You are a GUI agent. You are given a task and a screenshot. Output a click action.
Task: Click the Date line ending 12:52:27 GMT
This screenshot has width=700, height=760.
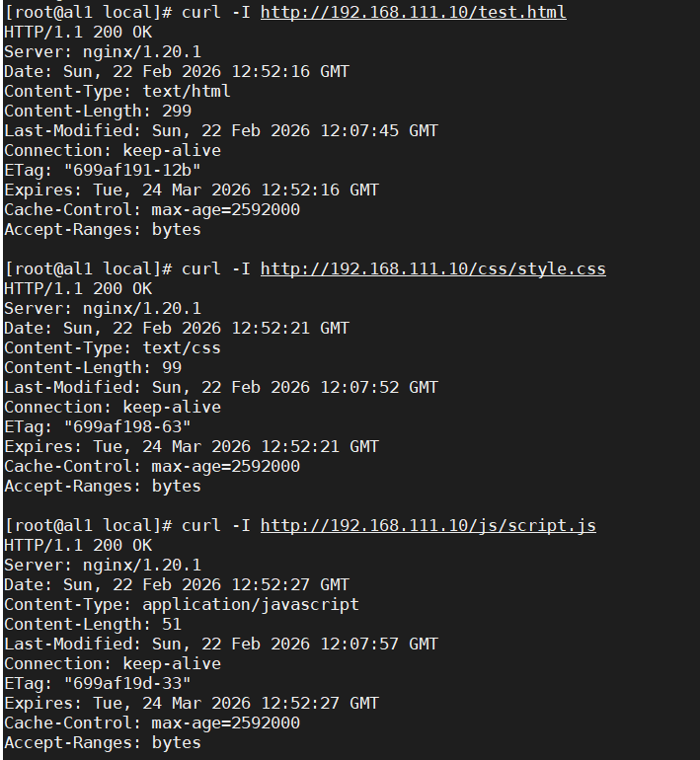point(176,584)
